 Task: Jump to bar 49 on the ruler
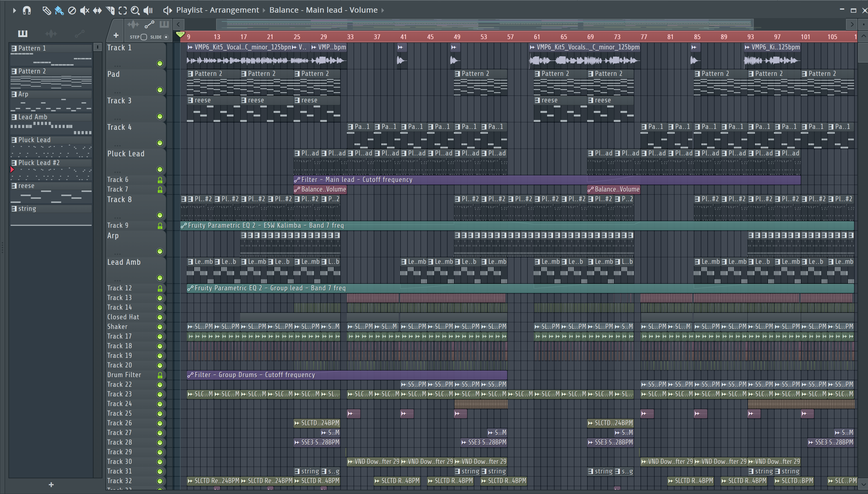[x=457, y=37]
